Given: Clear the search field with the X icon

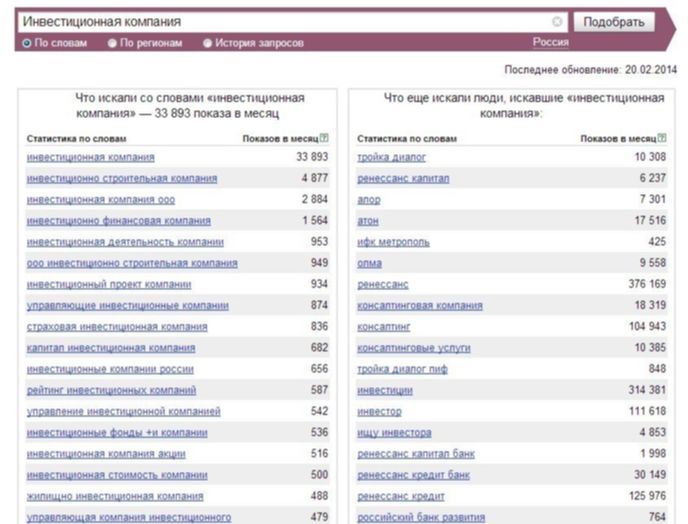Looking at the screenshot, I should tap(557, 22).
